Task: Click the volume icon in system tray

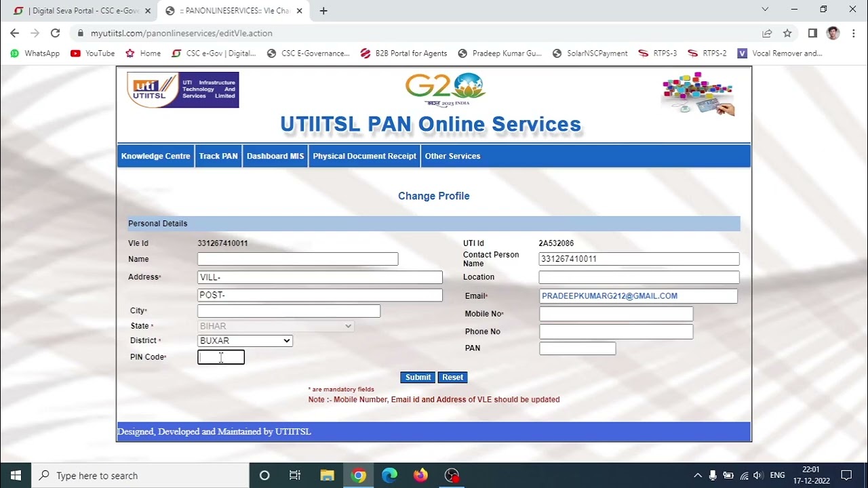Action: click(758, 475)
